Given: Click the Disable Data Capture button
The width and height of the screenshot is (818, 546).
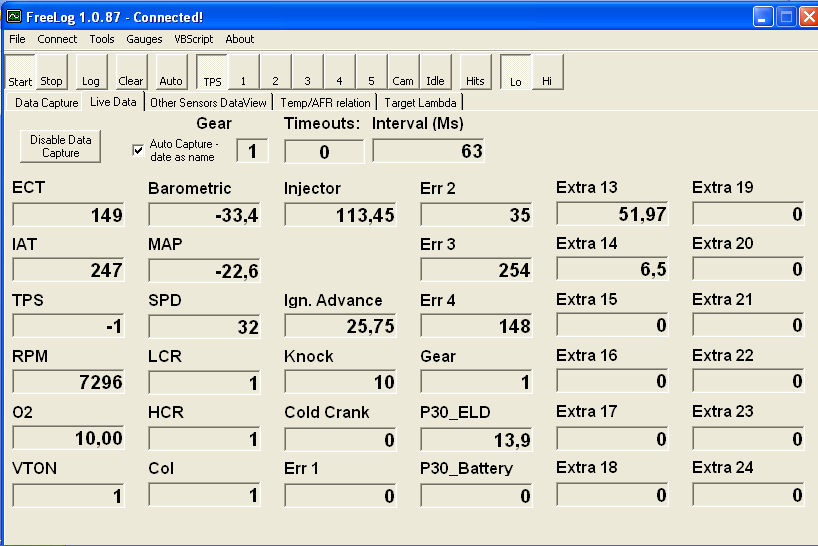Looking at the screenshot, I should (60, 146).
